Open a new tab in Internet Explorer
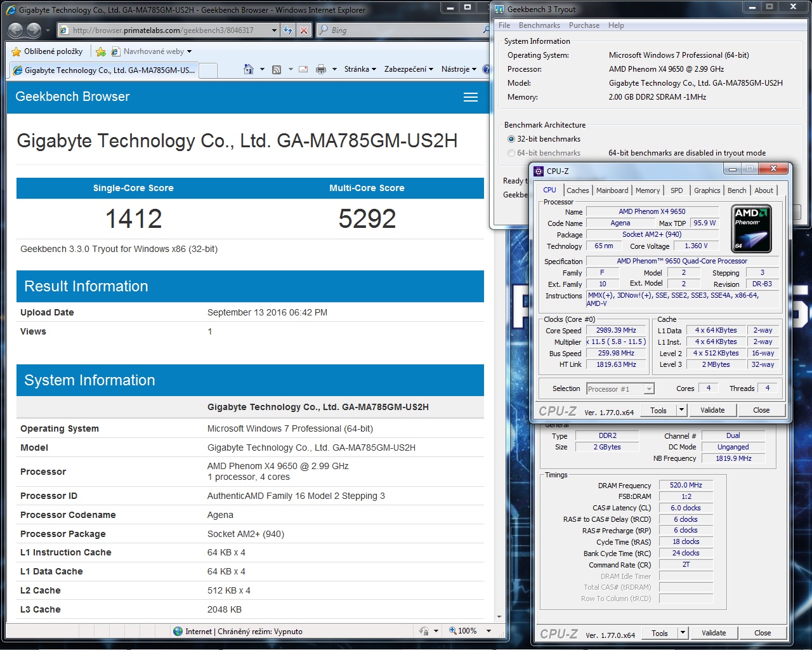This screenshot has height=650, width=812. coord(209,70)
